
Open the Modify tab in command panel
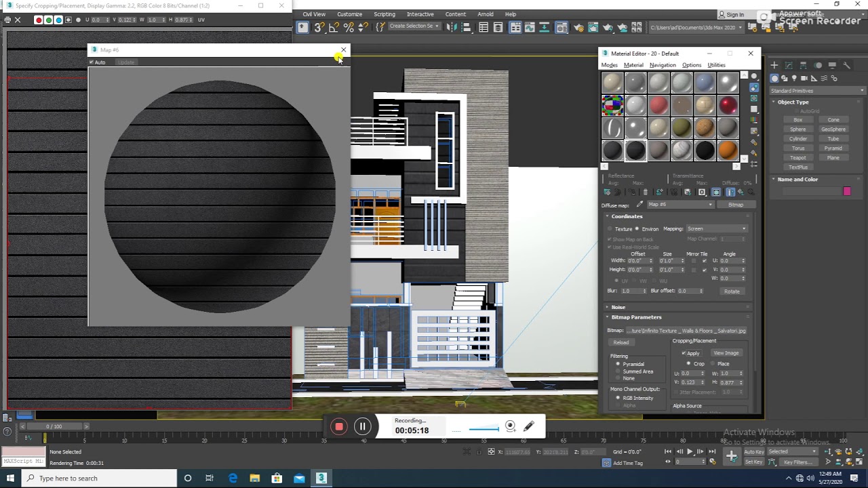(789, 65)
